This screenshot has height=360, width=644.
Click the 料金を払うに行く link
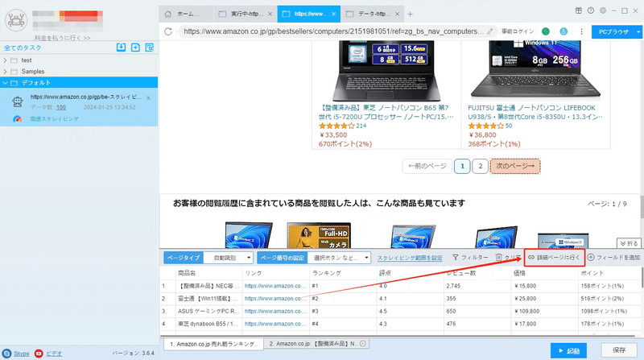(x=62, y=38)
